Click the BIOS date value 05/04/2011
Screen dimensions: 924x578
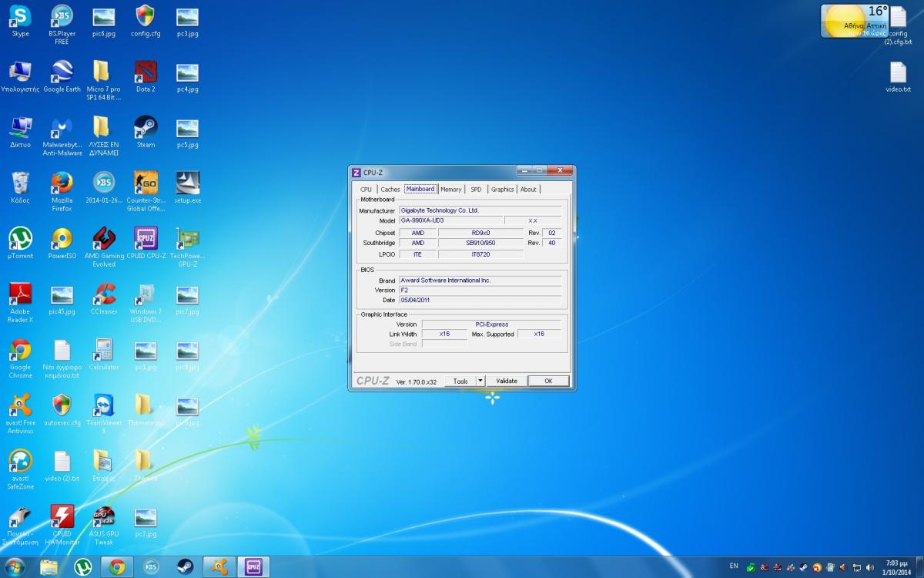[x=480, y=300]
